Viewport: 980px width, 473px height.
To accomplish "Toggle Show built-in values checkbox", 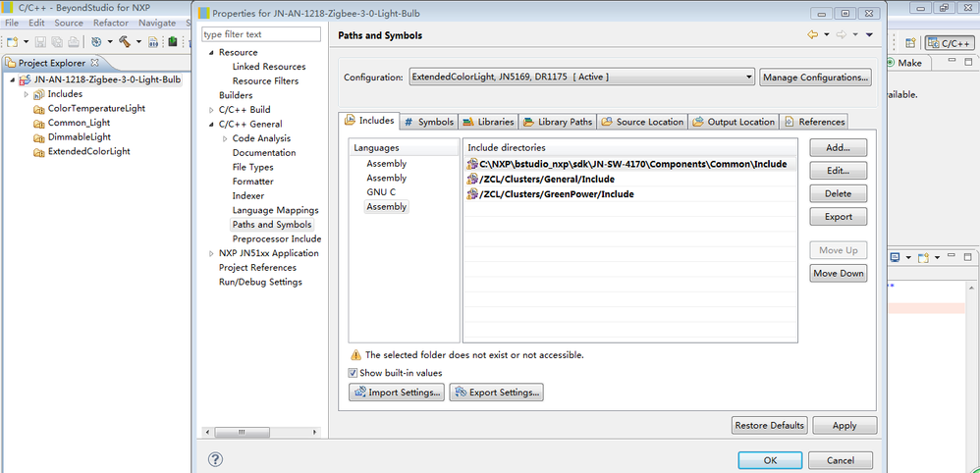I will coord(354,373).
